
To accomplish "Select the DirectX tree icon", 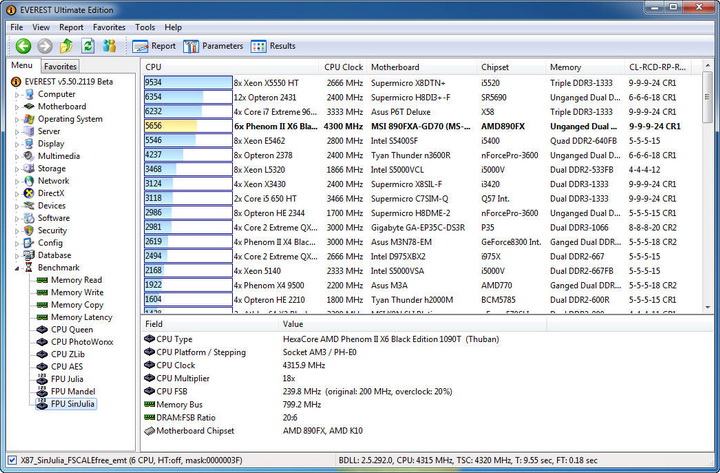I will [x=29, y=193].
